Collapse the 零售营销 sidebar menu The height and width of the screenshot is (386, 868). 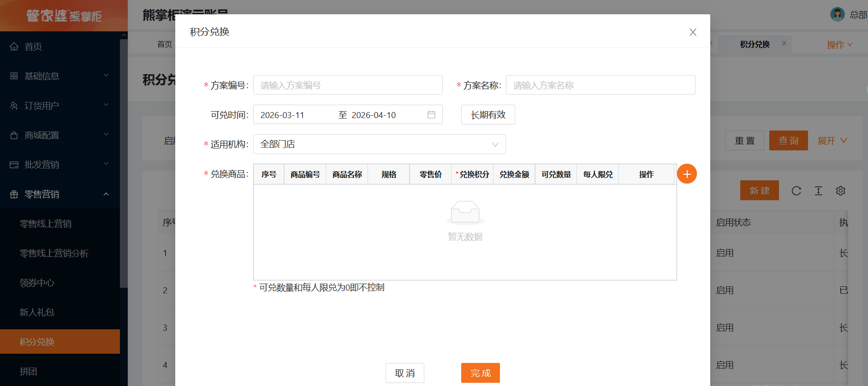point(60,194)
